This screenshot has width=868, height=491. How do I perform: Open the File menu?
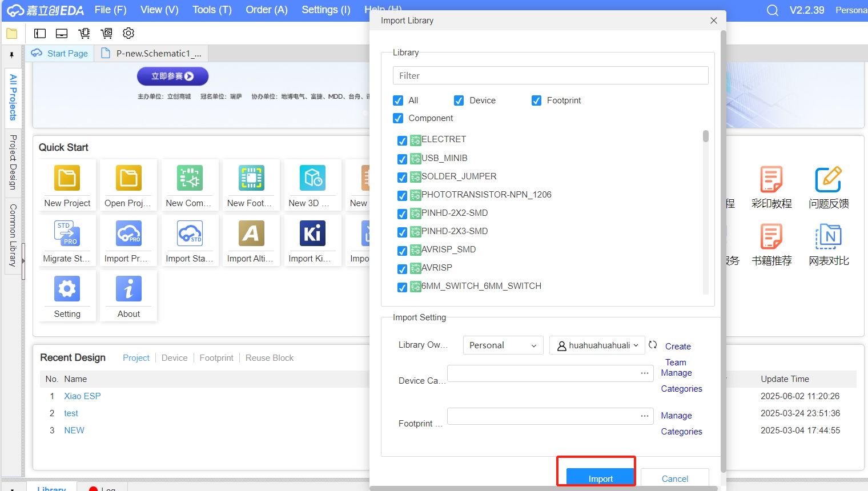(x=111, y=10)
